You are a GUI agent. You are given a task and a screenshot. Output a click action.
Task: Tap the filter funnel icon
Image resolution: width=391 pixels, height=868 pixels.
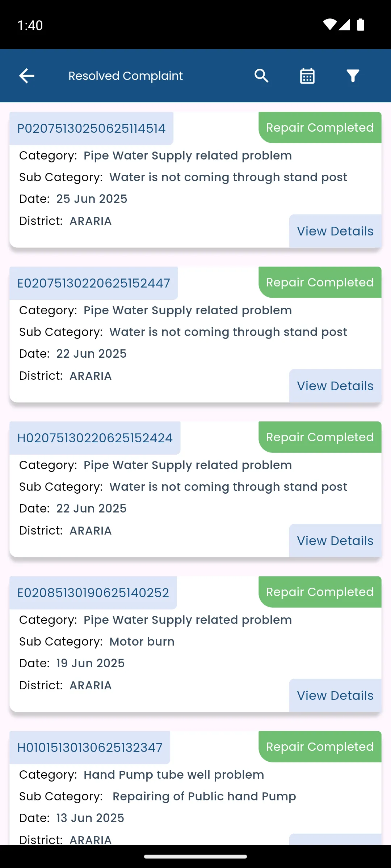tap(353, 76)
